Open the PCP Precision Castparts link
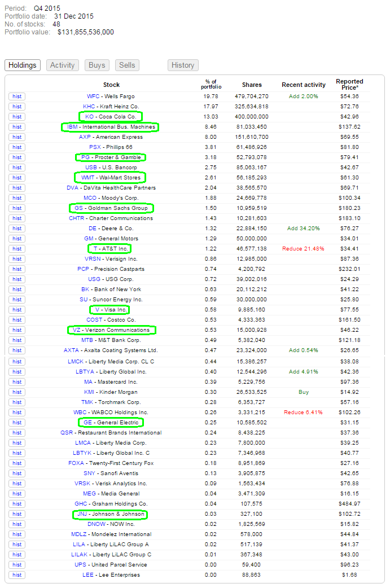This screenshot has width=390, height=588. (84, 269)
